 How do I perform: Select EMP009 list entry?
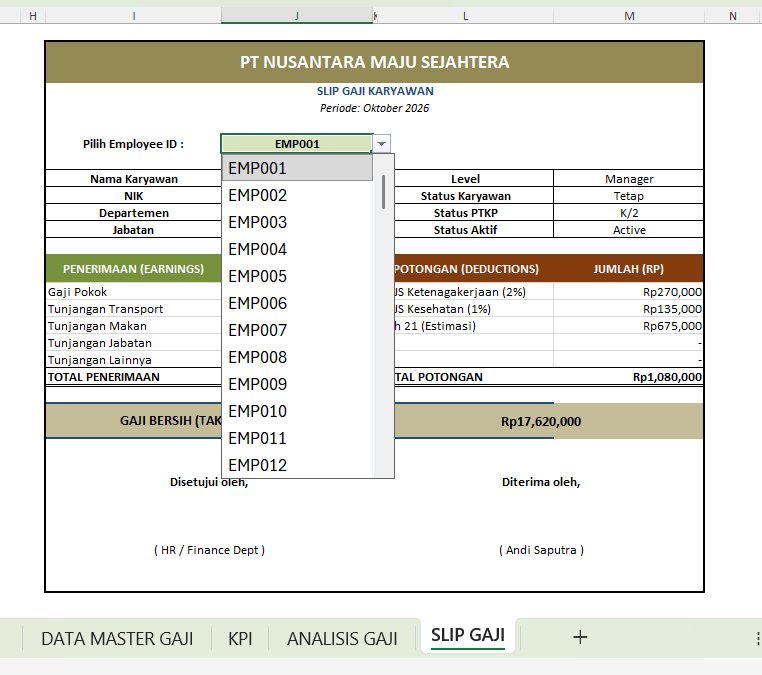[297, 384]
